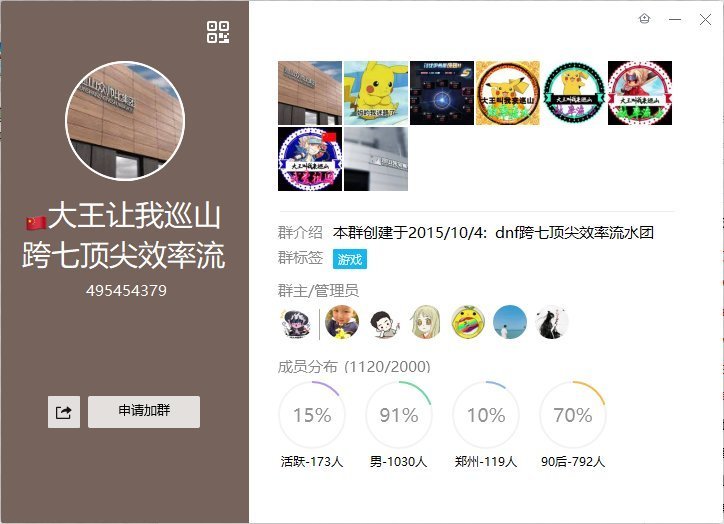This screenshot has width=724, height=524.
Task: Open the ink painting admin avatar
Action: (x=551, y=322)
